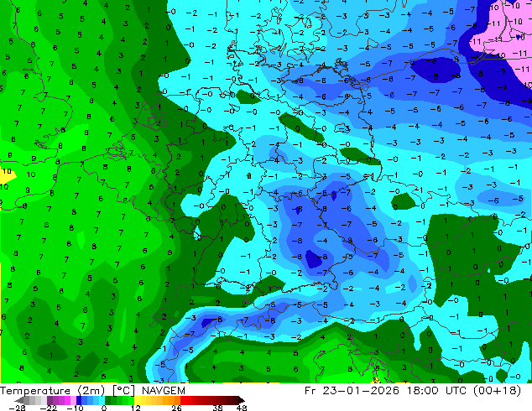Pick the dark purple swatch above '-22' in legend
Screen dimensions: 532x411
50,400
